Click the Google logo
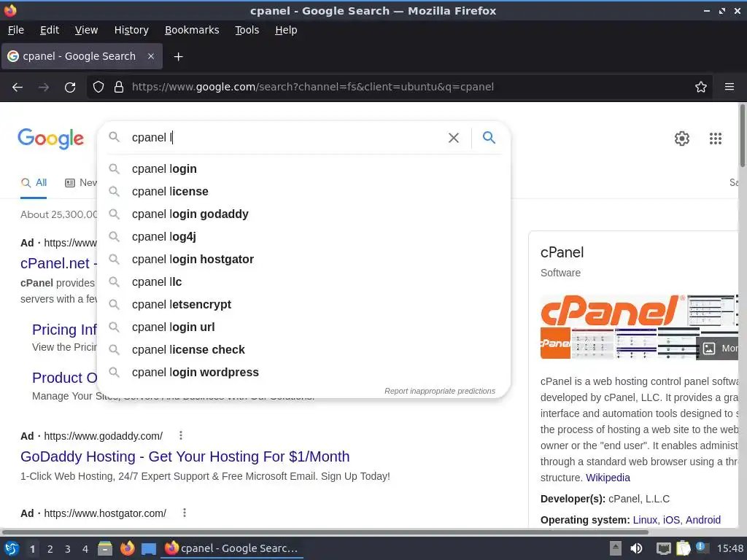This screenshot has width=747, height=560. (x=50, y=139)
